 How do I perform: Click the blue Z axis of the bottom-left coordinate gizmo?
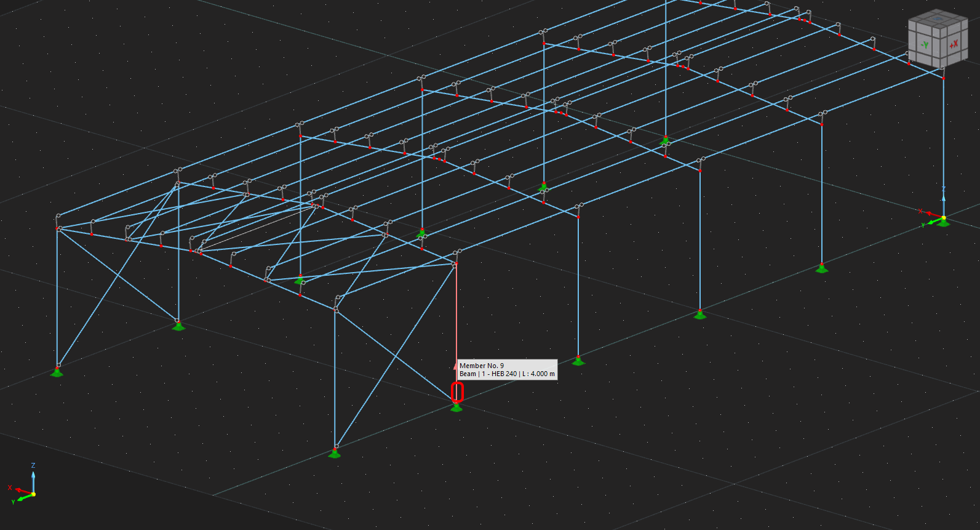point(33,480)
